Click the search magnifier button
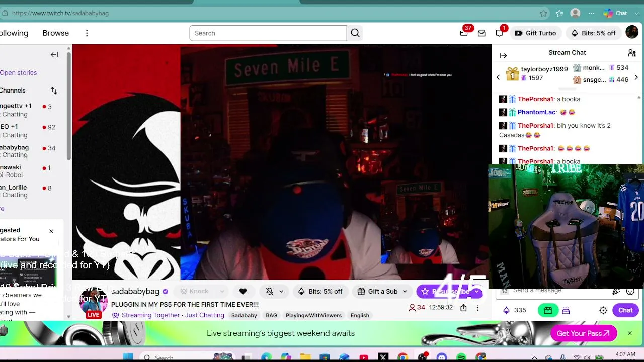 point(355,33)
